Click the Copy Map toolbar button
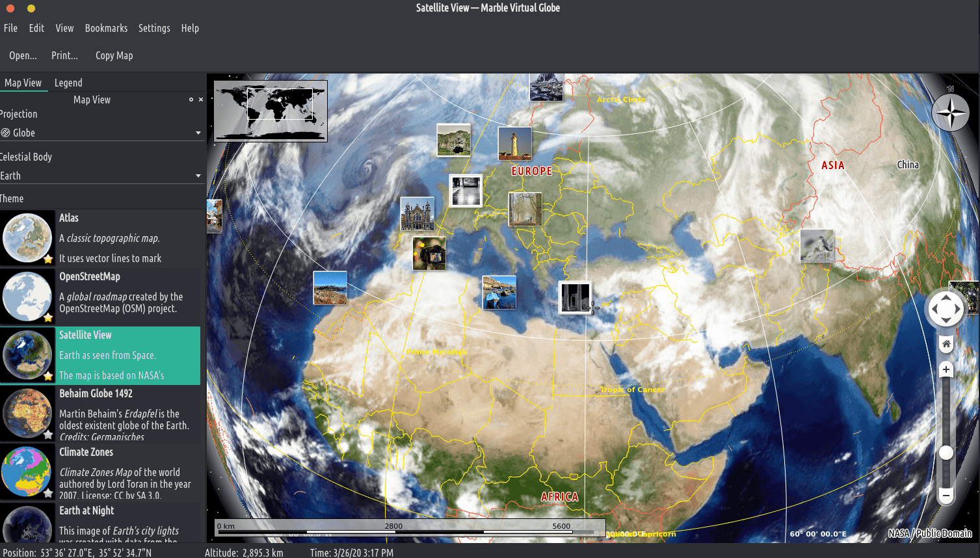 pyautogui.click(x=114, y=55)
